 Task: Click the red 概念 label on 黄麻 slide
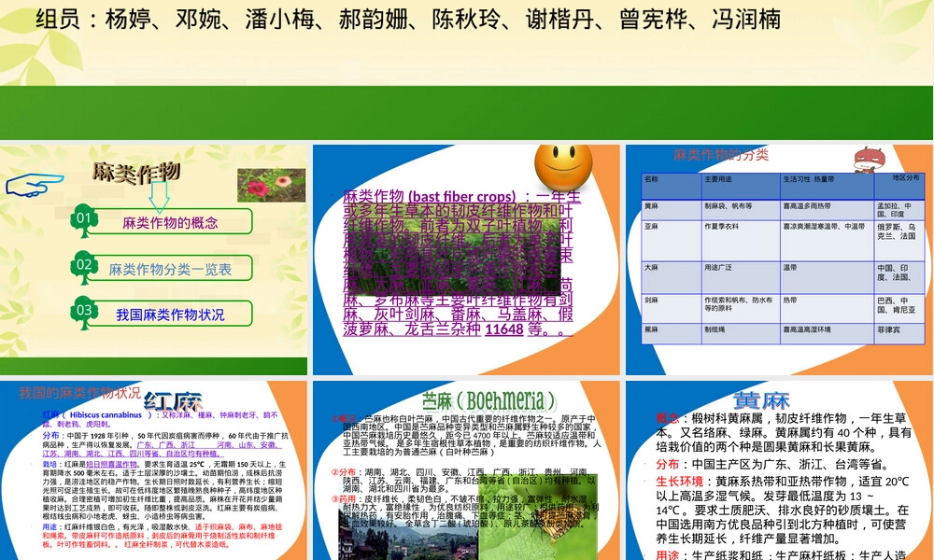[667, 418]
